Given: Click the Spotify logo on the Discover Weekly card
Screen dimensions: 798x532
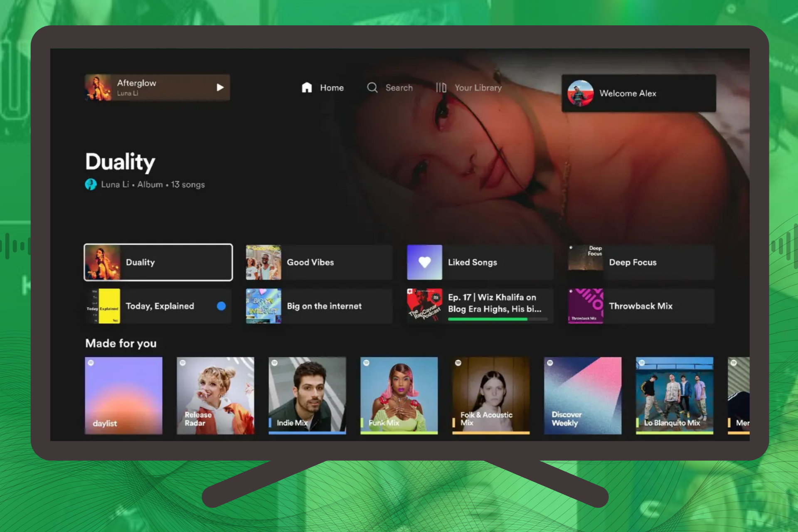Looking at the screenshot, I should (x=550, y=363).
